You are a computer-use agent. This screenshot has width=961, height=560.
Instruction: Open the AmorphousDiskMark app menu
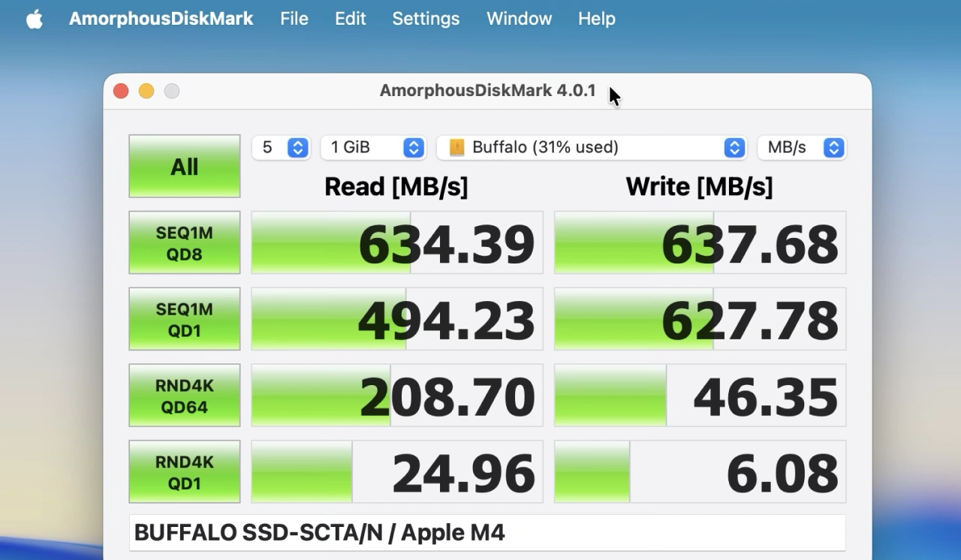161,18
